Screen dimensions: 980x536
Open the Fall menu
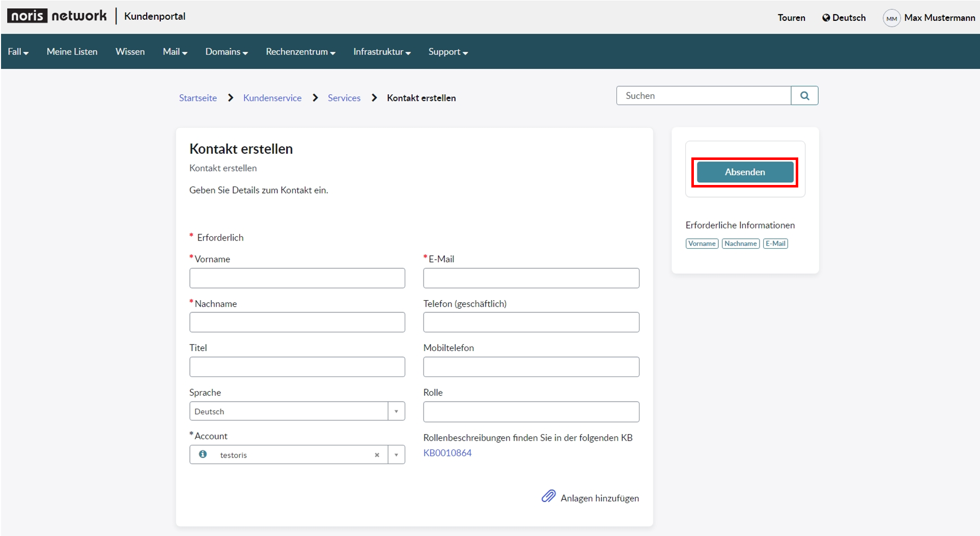18,52
